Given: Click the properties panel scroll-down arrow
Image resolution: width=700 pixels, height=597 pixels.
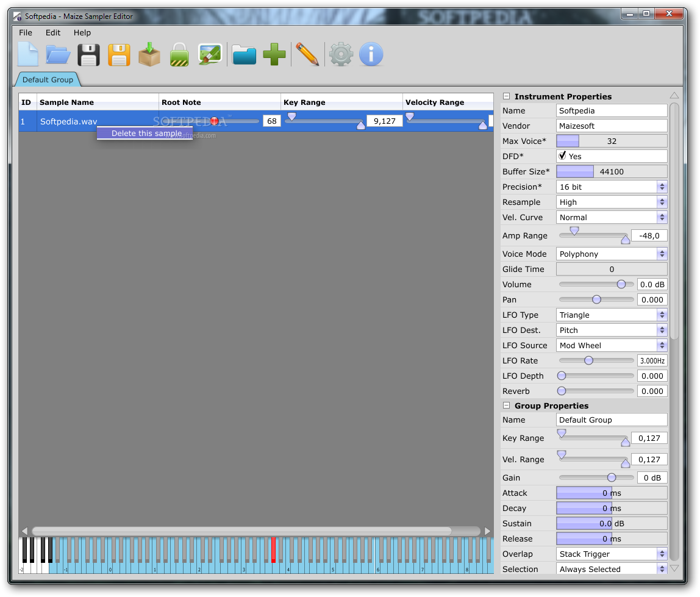Looking at the screenshot, I should (x=674, y=568).
